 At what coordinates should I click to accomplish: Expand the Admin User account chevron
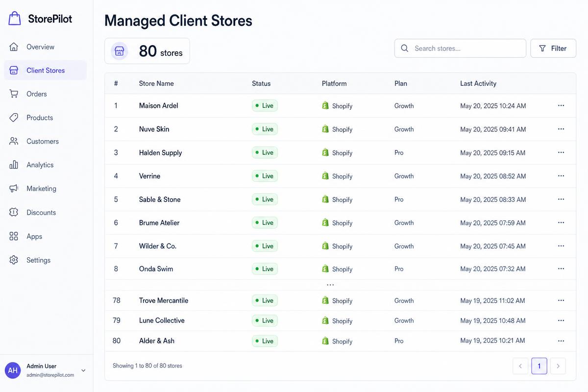(x=83, y=370)
